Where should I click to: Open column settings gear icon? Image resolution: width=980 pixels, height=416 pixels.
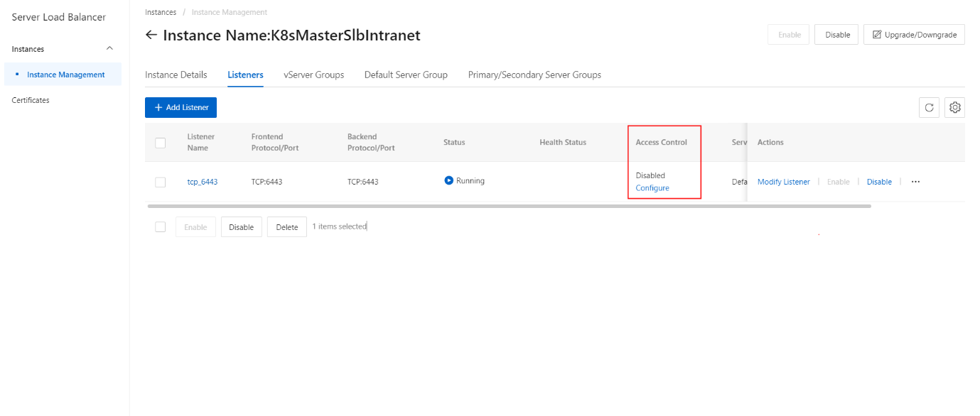[x=955, y=108]
